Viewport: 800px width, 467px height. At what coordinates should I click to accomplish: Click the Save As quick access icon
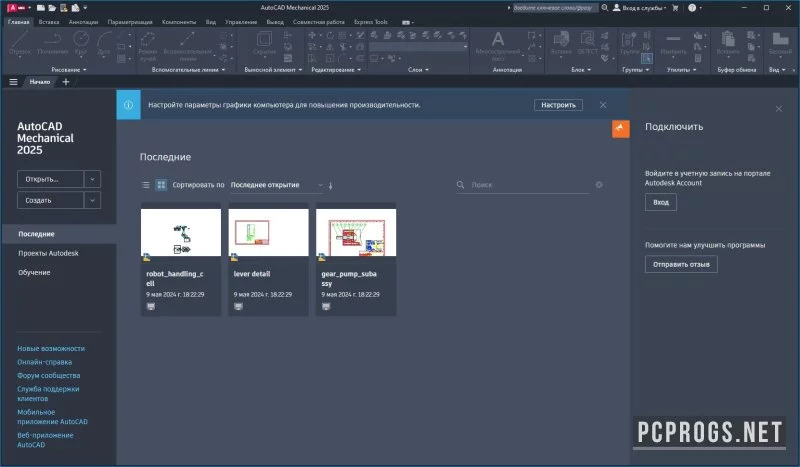(75, 8)
